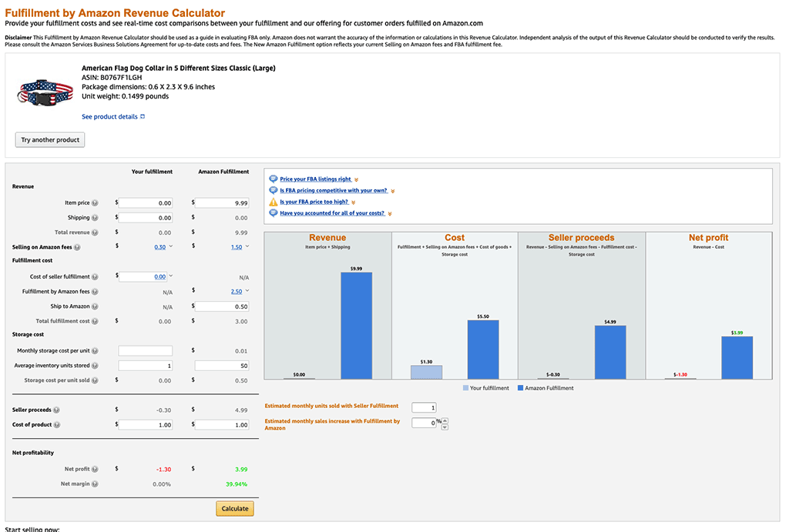The height and width of the screenshot is (532, 789).
Task: Click the $1.30 Your fulfillment Cost bar
Action: (x=426, y=372)
